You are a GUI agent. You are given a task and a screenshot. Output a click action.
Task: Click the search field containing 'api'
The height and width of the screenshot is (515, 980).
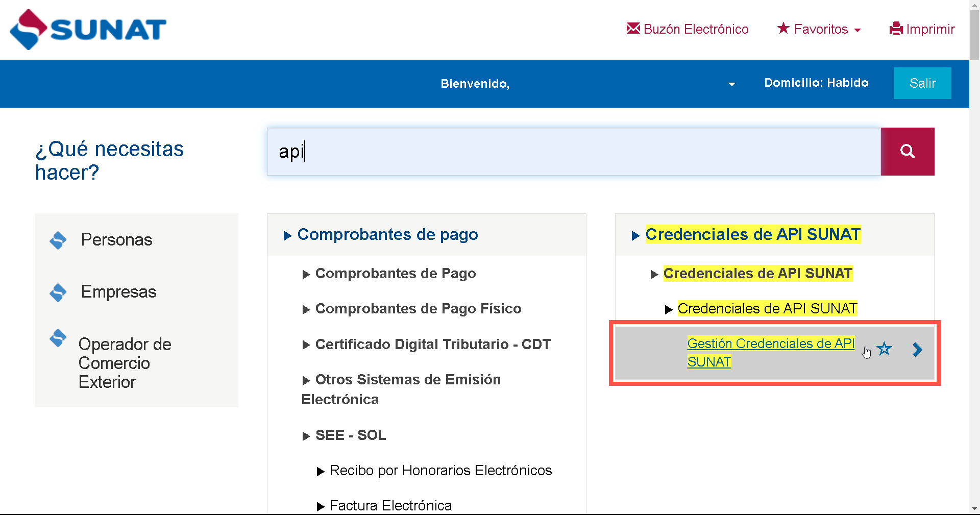574,152
